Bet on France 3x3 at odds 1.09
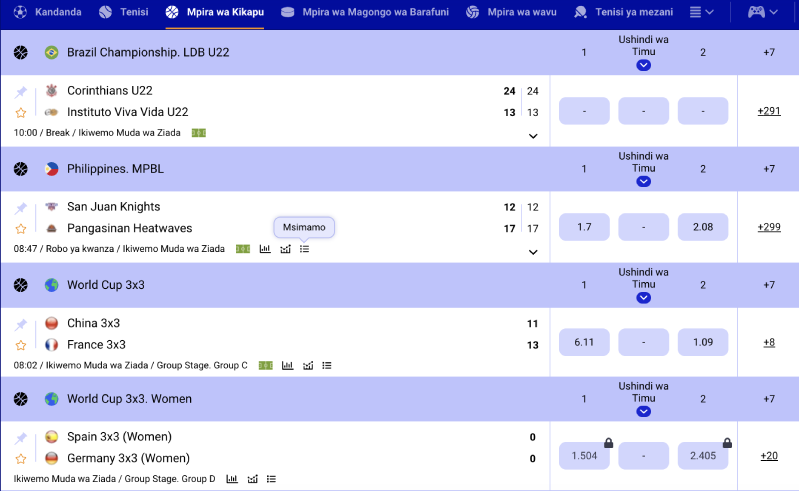Screen dimensions: 799x491 tap(703, 342)
